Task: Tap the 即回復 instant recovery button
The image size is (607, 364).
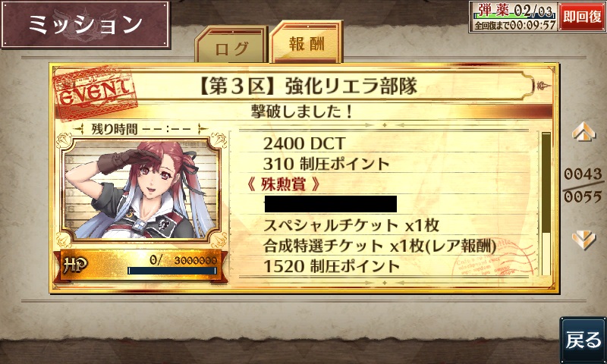Action: click(582, 17)
